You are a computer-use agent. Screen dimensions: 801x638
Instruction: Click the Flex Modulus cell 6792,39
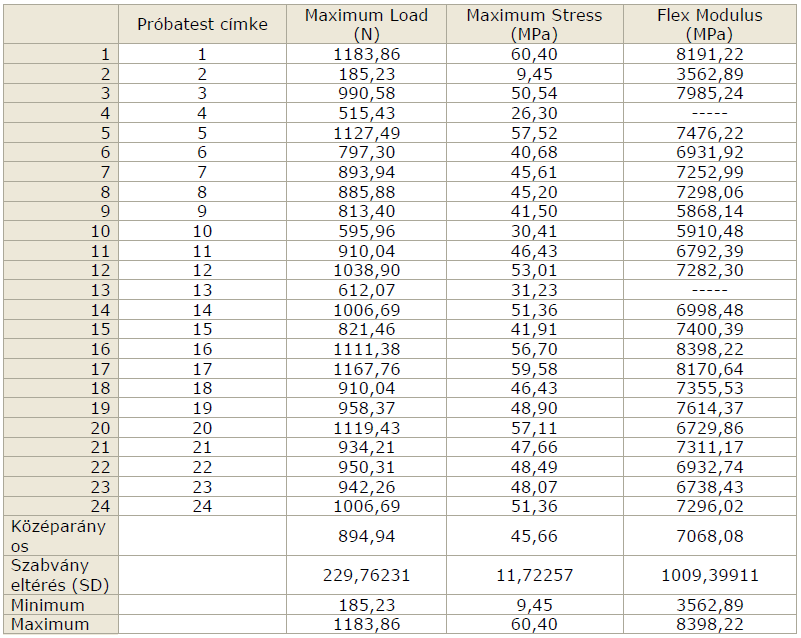[x=710, y=251]
